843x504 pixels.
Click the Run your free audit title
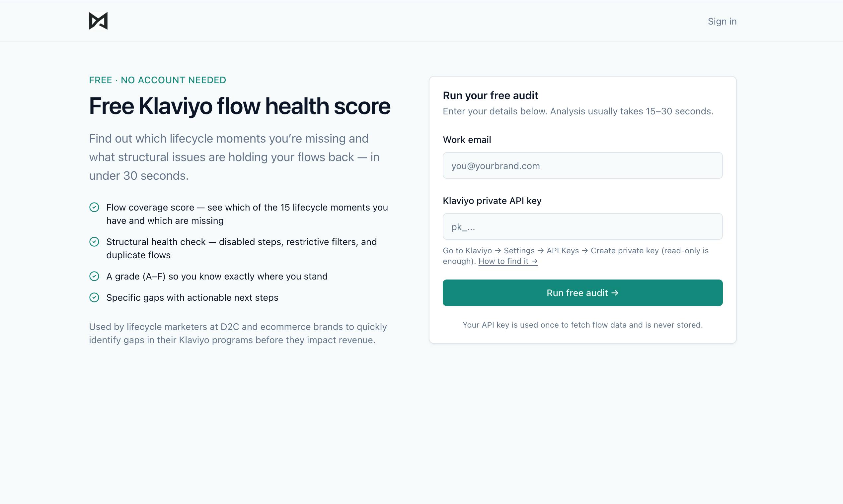(490, 95)
